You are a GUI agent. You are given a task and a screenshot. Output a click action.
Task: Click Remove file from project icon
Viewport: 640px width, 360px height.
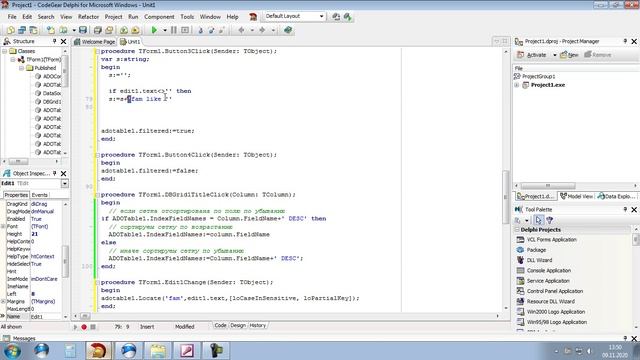point(135,30)
